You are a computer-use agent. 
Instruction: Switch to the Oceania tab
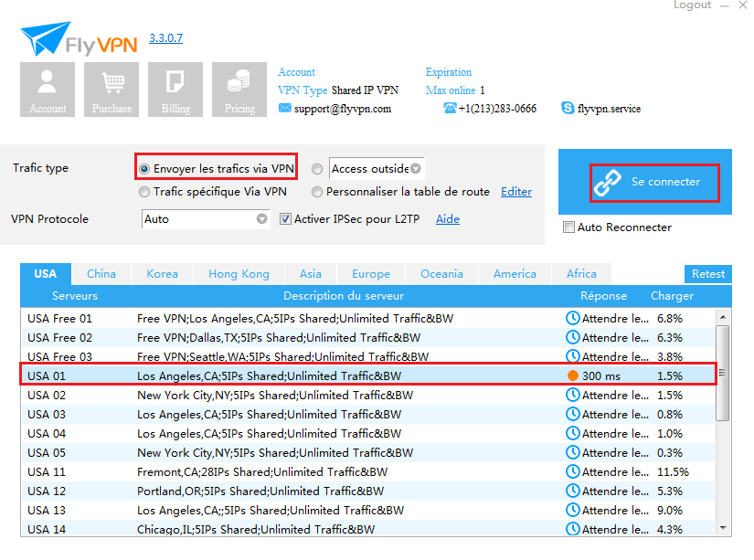[442, 274]
